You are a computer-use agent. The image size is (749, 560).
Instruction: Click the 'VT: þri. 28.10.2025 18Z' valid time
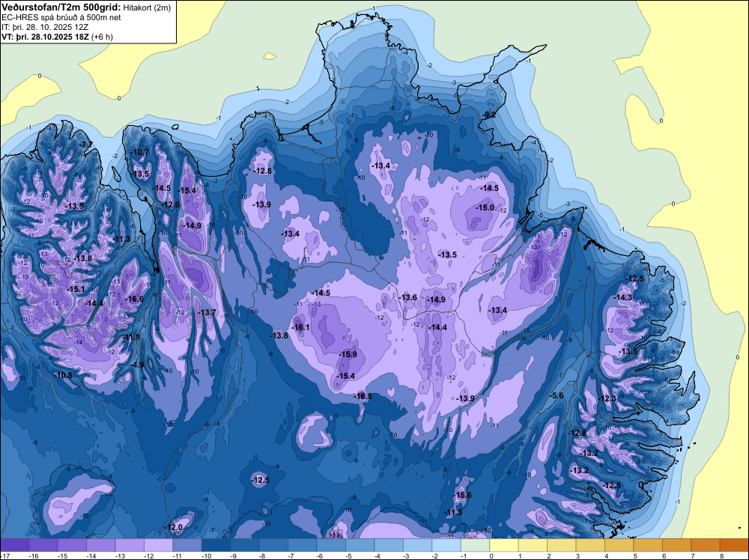[46, 36]
